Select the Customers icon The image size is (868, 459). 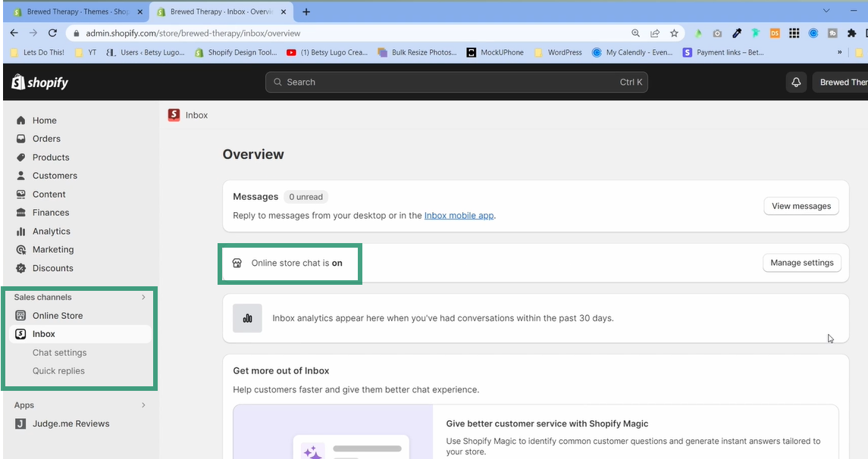coord(21,175)
